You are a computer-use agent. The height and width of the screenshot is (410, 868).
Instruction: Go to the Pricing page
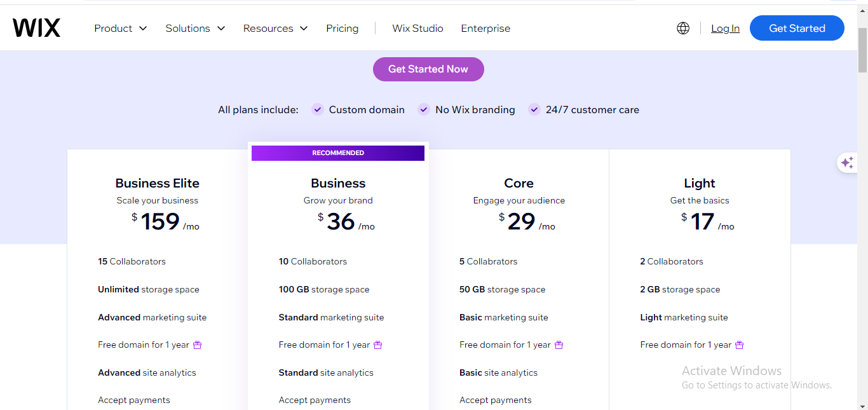point(342,28)
